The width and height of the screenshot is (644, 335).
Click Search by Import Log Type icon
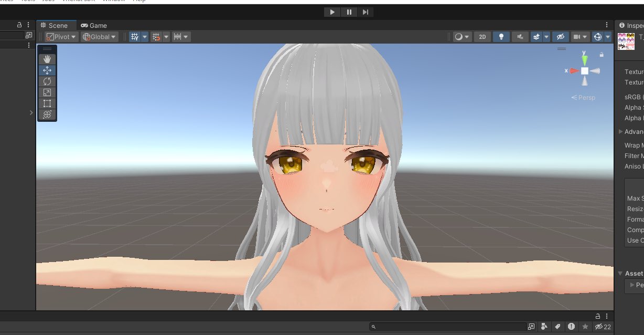(571, 327)
